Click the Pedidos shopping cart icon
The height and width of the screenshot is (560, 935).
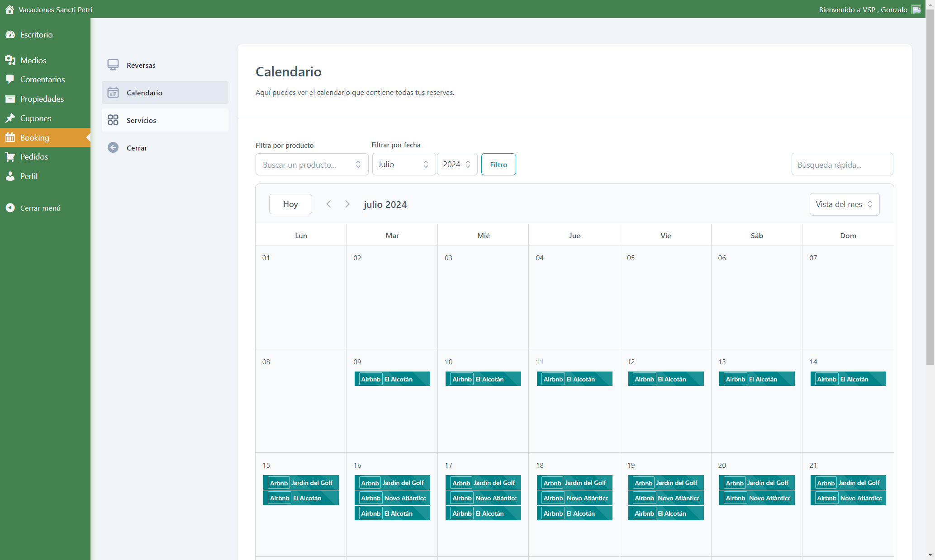click(x=10, y=157)
